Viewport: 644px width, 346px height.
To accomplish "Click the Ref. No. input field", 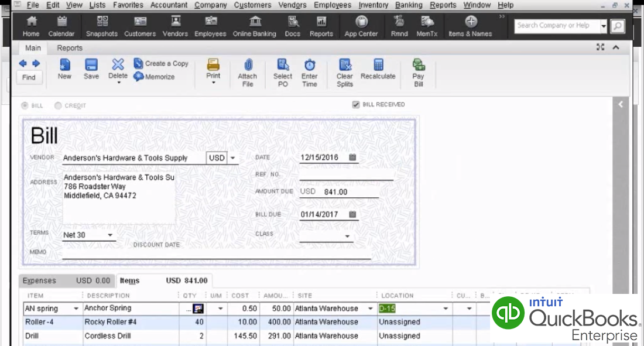I will coord(346,174).
